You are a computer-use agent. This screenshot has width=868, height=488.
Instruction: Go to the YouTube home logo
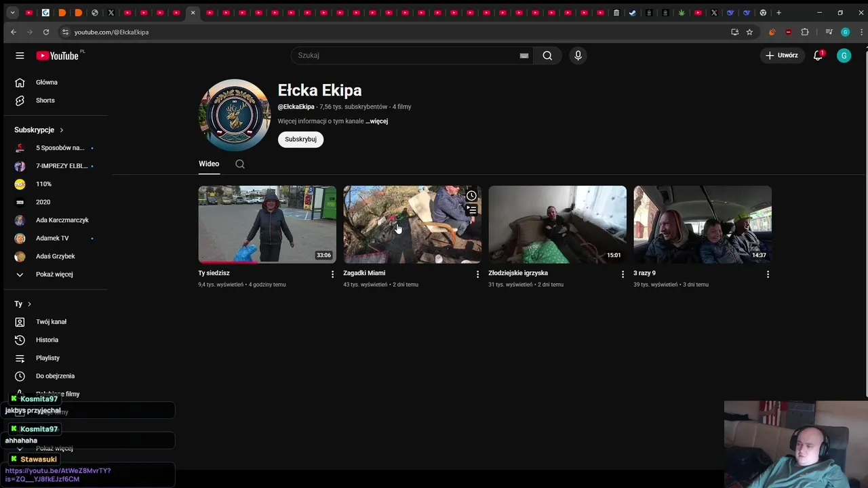coord(58,56)
